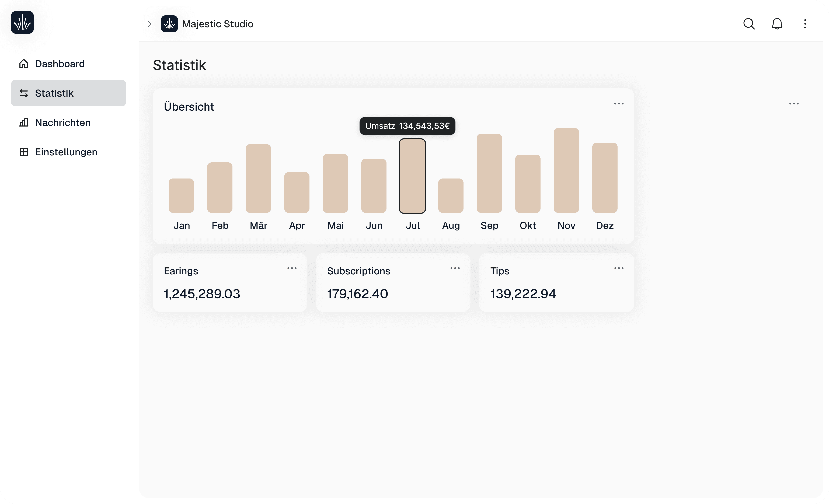This screenshot has height=504, width=829.
Task: Click the Einstellungen grid icon
Action: 24,152
